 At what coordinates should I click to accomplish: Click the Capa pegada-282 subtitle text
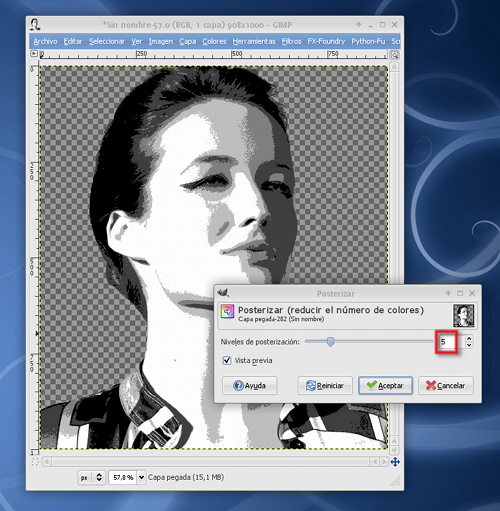pos(281,319)
